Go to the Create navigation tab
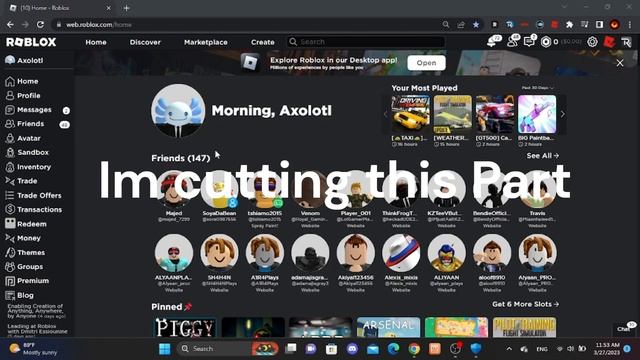640x360 pixels. [262, 42]
